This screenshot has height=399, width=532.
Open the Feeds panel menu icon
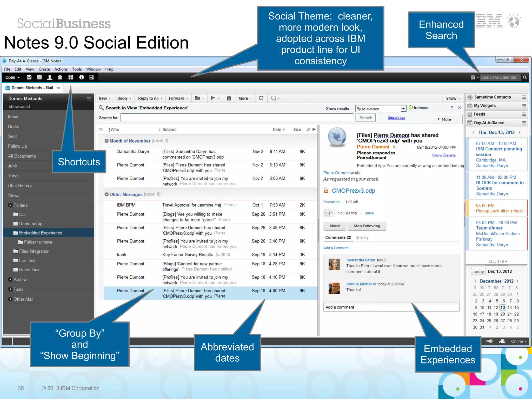pyautogui.click(x=524, y=114)
